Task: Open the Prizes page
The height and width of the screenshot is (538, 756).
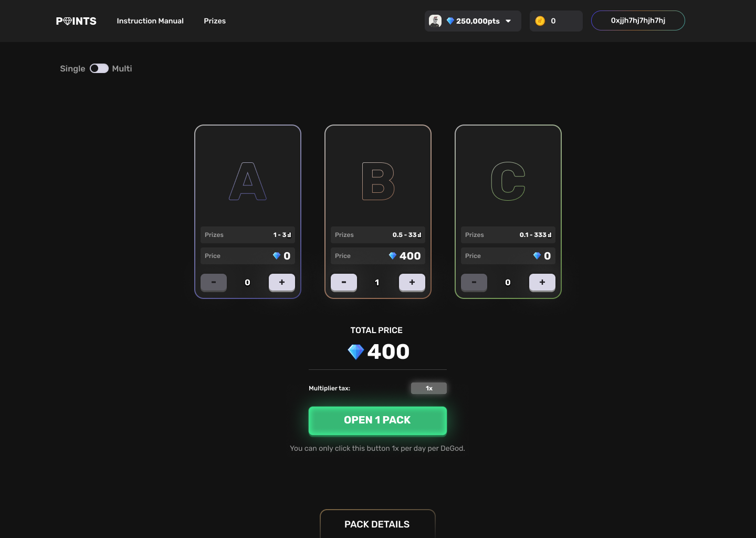Action: (x=215, y=21)
